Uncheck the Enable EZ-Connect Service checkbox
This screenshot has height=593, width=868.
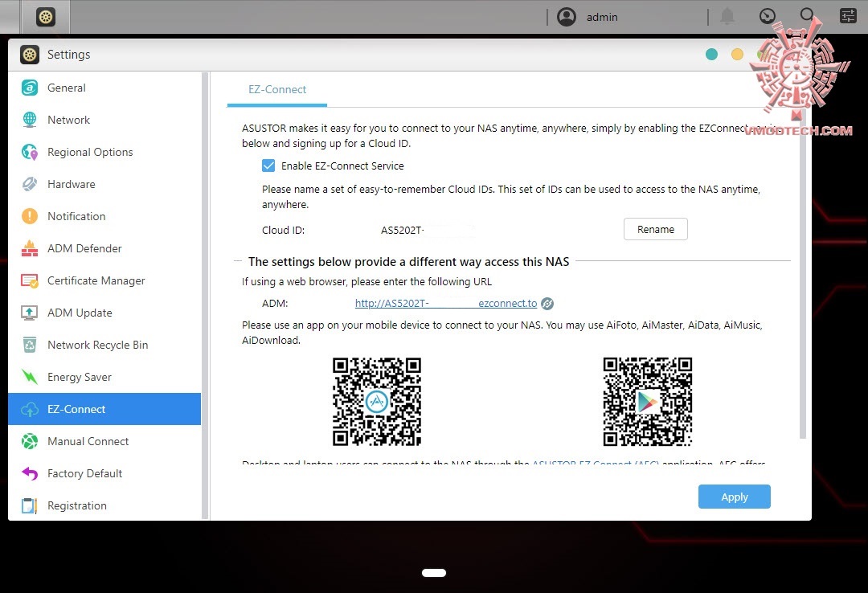click(268, 166)
